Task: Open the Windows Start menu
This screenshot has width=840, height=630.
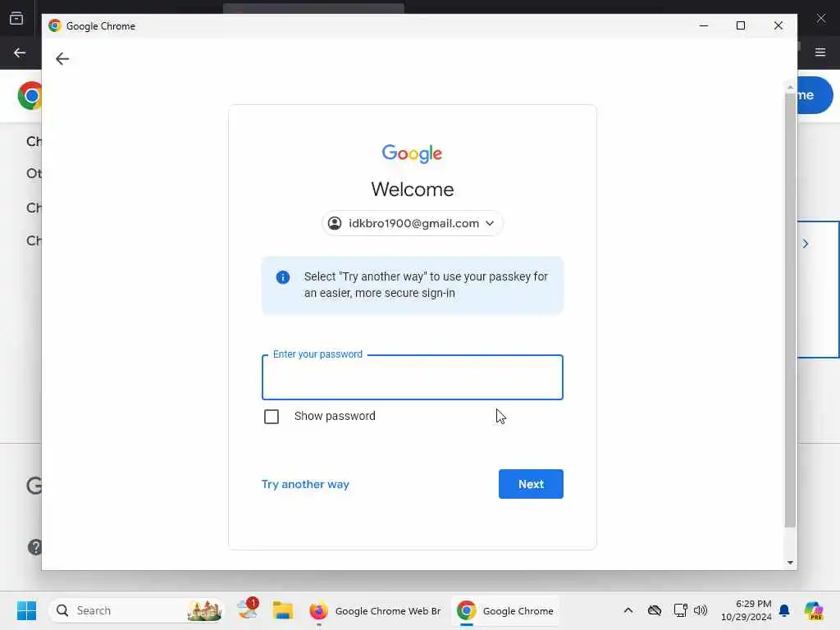Action: point(26,610)
